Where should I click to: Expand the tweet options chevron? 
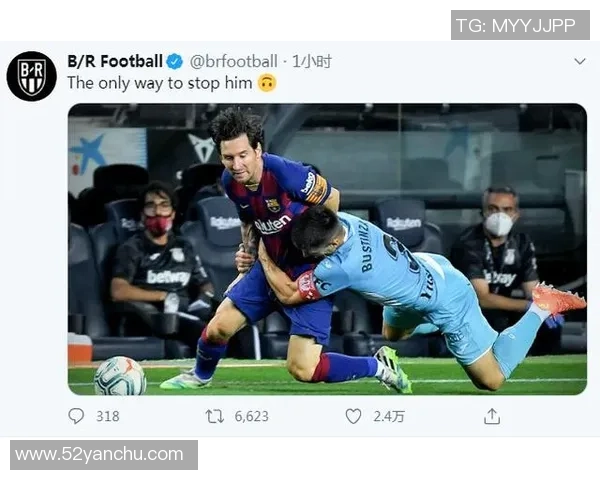coord(579,62)
